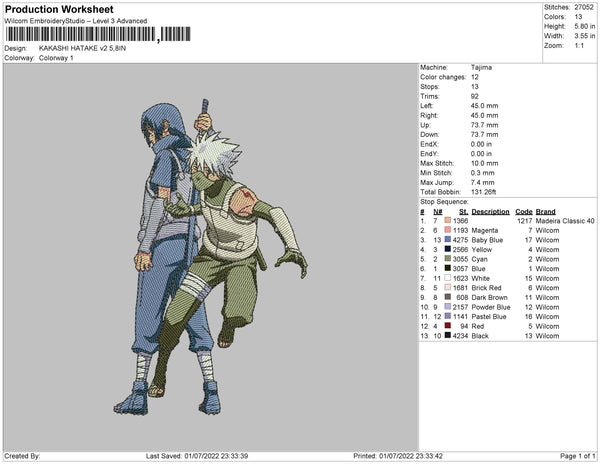
Task: Select the Dark Brown thread swatch
Action: (449, 297)
